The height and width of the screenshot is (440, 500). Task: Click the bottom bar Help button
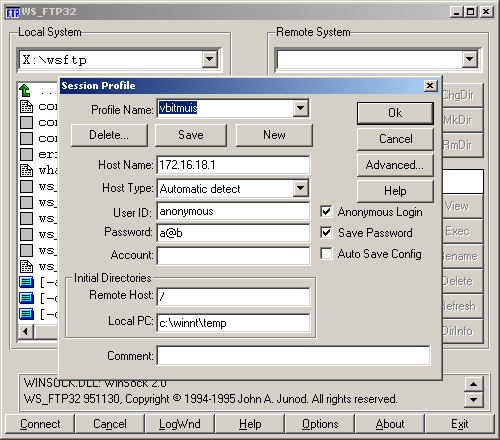click(250, 424)
